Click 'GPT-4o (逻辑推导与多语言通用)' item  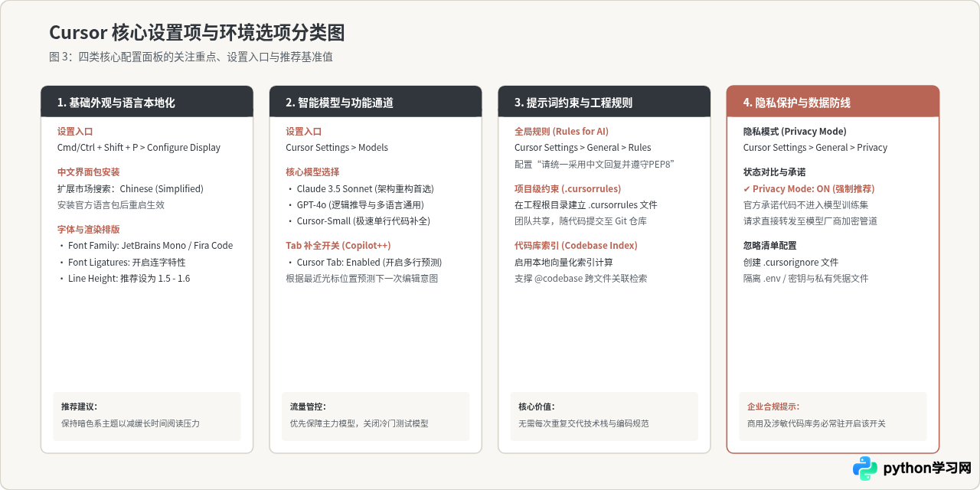361,205
